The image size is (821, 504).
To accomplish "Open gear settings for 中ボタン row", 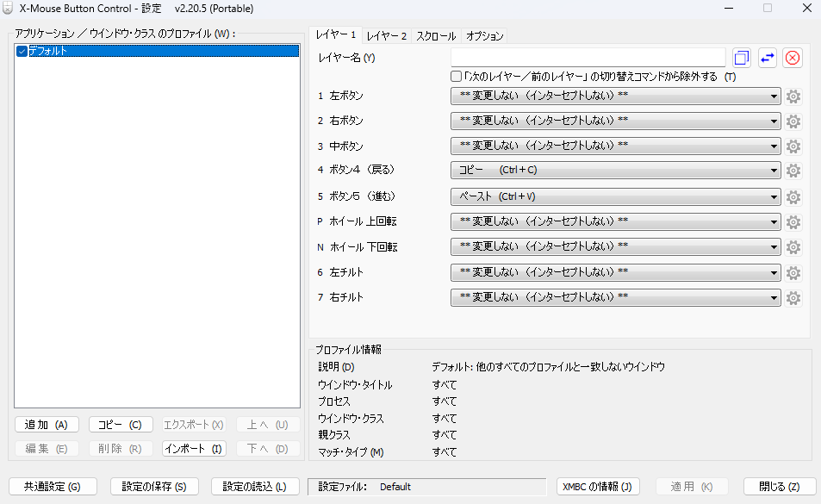I will pos(793,146).
